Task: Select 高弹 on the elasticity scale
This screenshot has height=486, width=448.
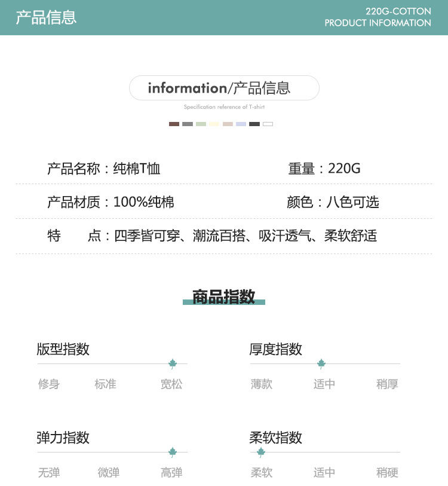Action: tap(171, 473)
